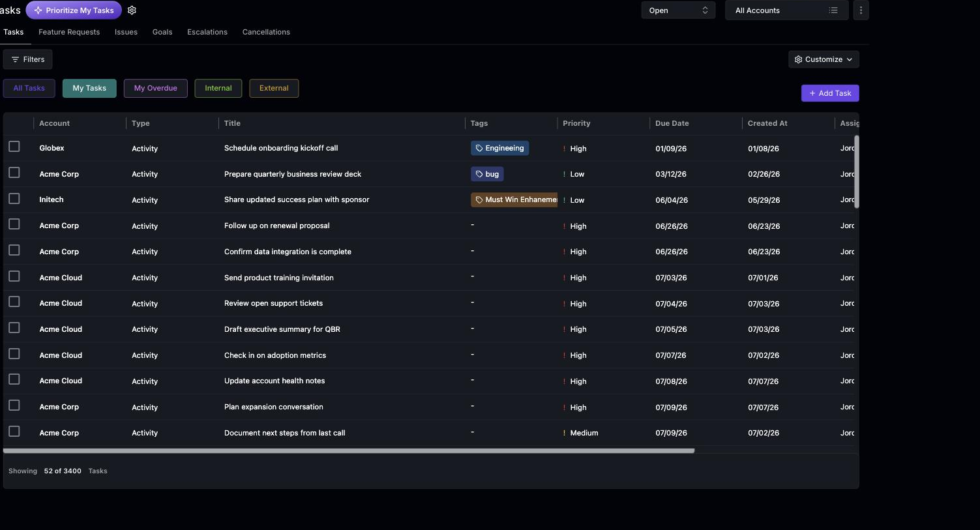Check the Check in on adoption metrics row
Viewport: 980px width, 530px height.
(14, 354)
